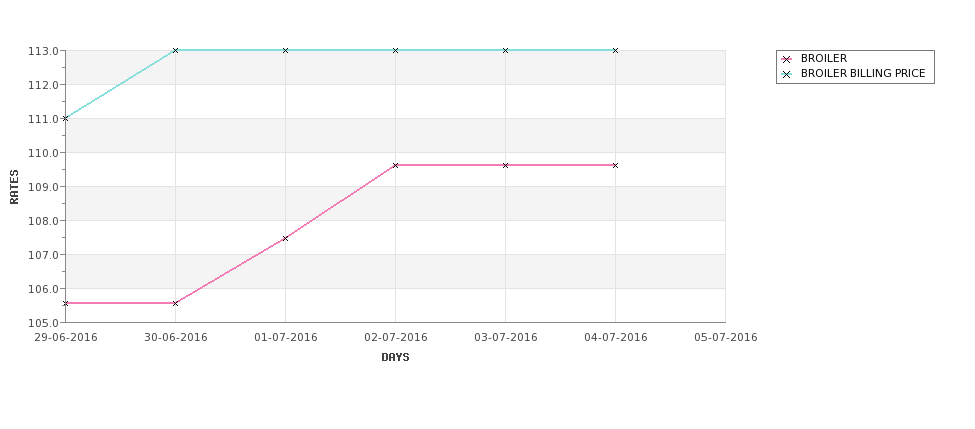The image size is (975, 429).
Task: Select BROILER data point on 29-06-2016
Action: 65,303
